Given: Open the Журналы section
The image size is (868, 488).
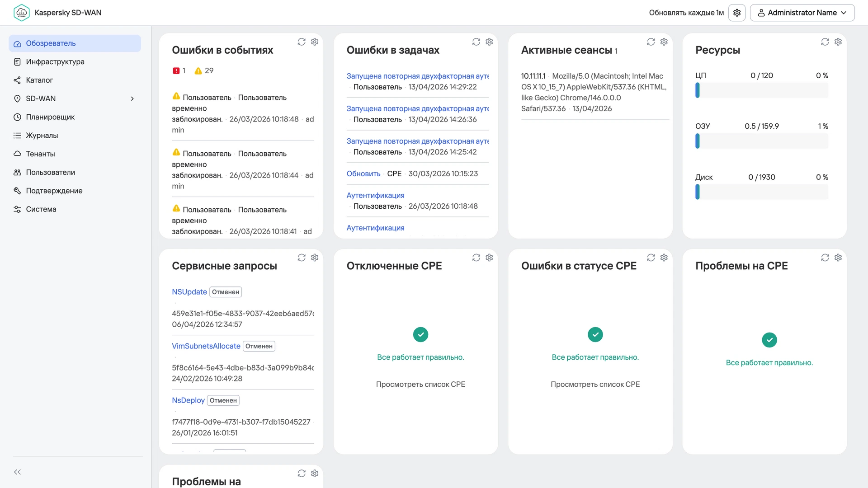Looking at the screenshot, I should 75,136.
